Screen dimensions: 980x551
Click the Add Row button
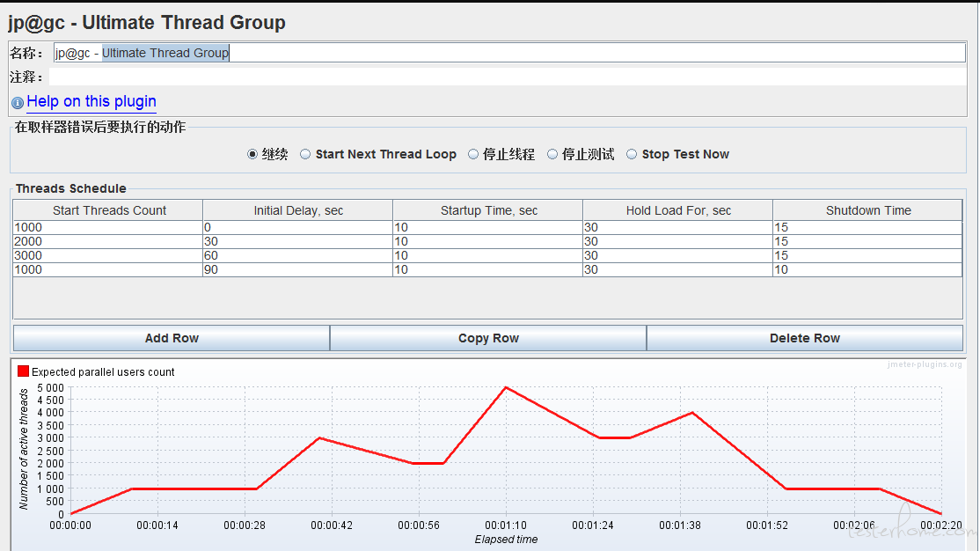[172, 338]
